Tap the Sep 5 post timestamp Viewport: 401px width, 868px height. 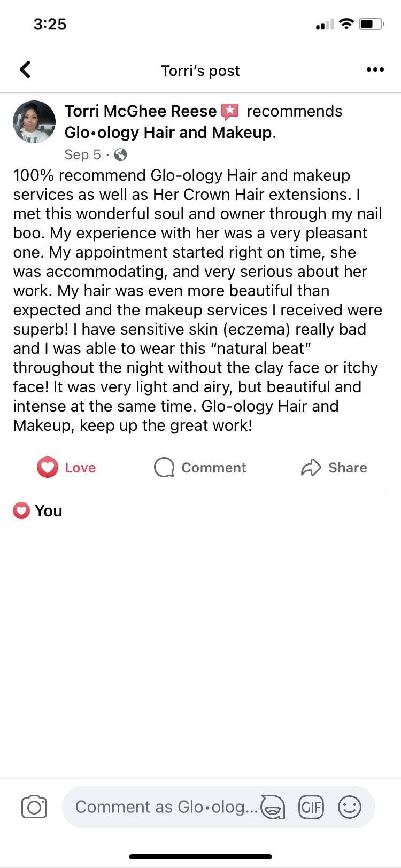(82, 155)
